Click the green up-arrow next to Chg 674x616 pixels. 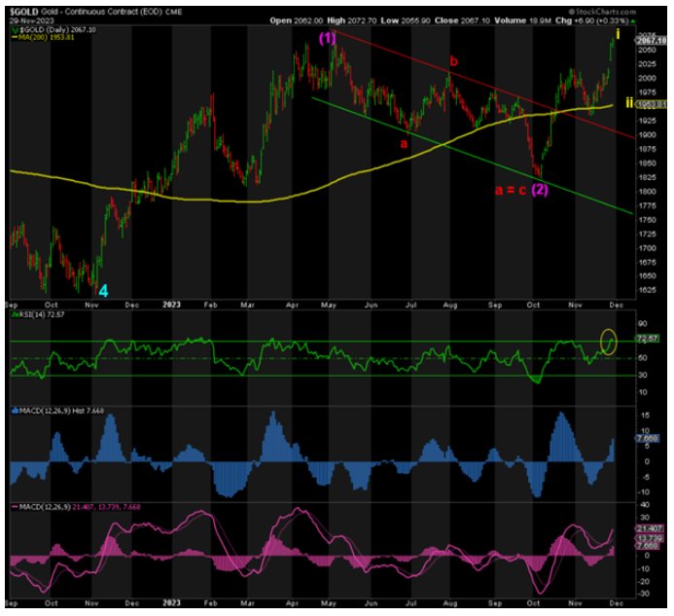[x=635, y=20]
